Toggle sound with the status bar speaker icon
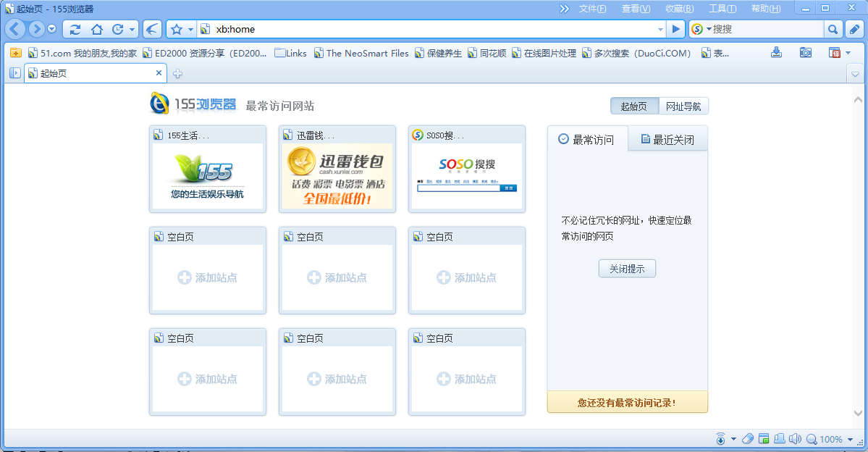Screen dimensions: 868x452 [794, 439]
